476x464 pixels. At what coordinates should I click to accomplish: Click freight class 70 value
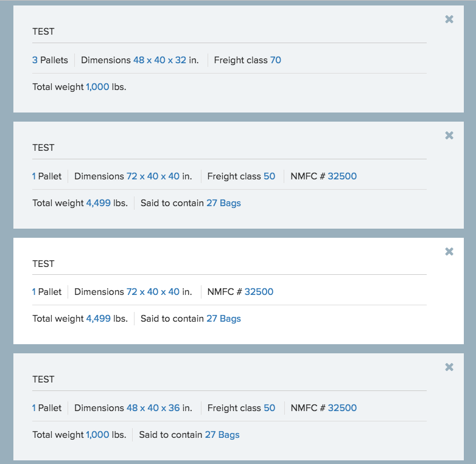276,60
